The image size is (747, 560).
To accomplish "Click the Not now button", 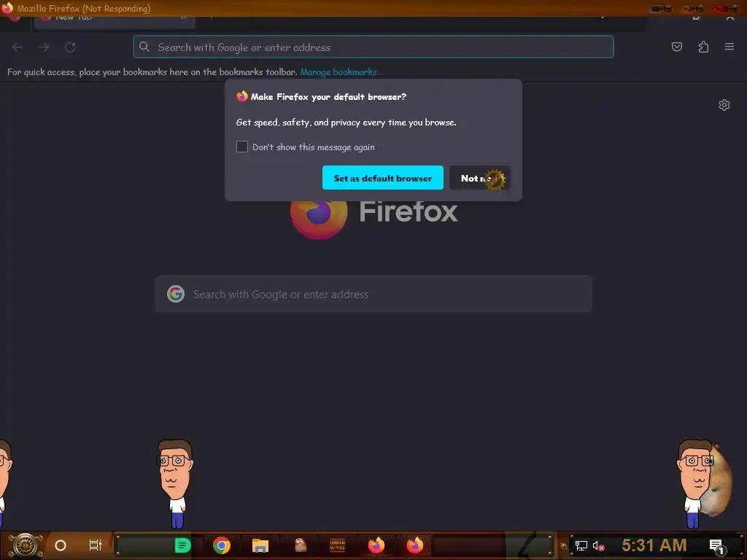I will click(480, 178).
